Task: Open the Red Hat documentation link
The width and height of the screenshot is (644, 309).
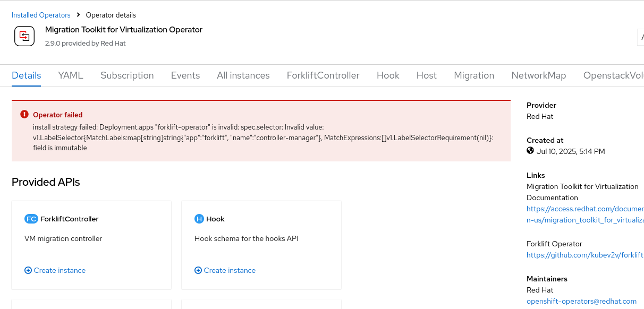Action: point(585,209)
